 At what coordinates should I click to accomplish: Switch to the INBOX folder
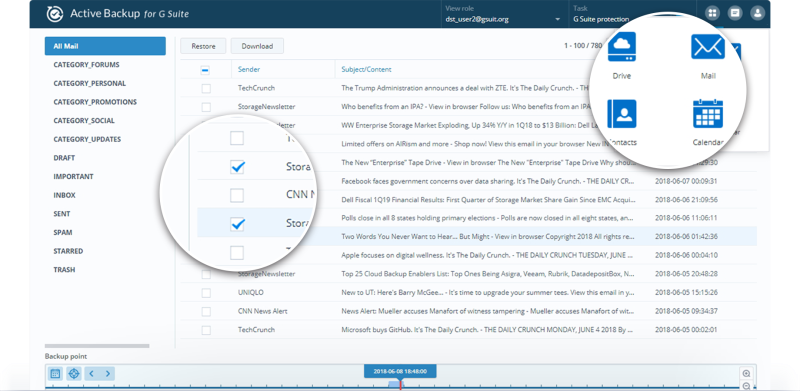click(x=65, y=195)
